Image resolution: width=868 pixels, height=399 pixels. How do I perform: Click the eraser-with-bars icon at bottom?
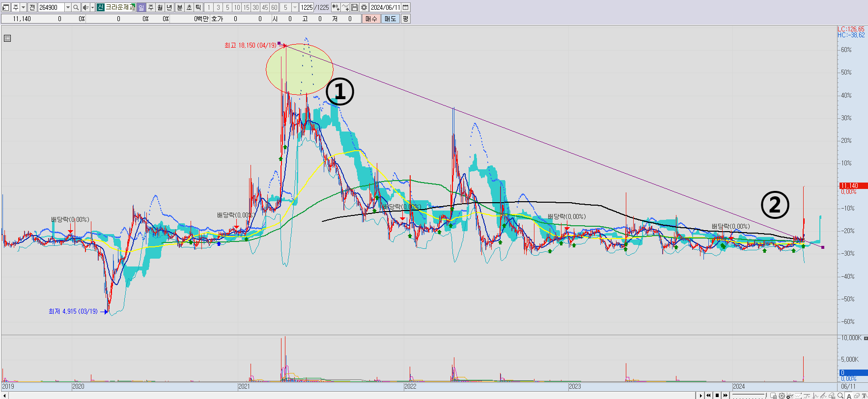(832, 396)
